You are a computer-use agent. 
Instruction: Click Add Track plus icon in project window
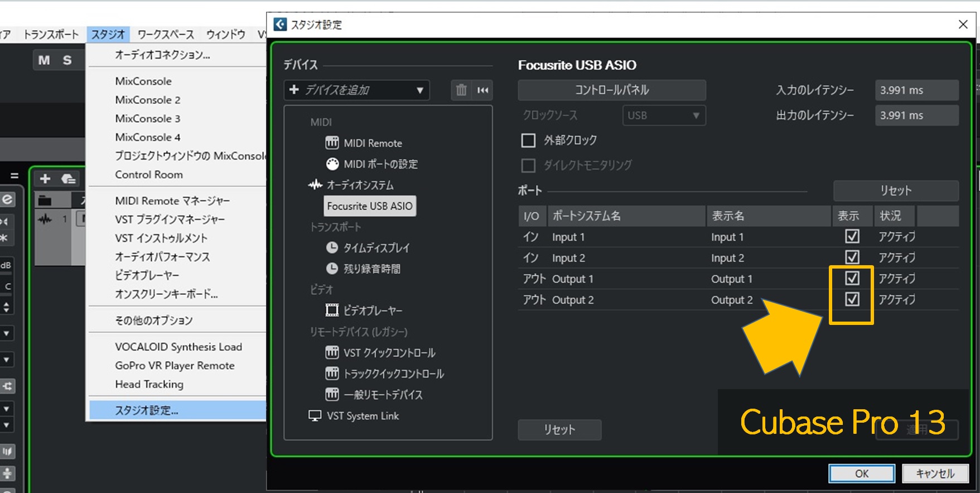[x=45, y=179]
